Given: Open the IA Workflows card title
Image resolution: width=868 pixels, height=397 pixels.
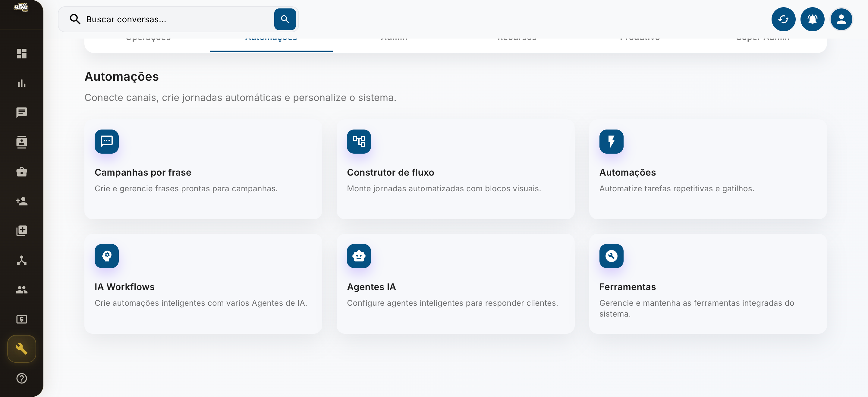Looking at the screenshot, I should (124, 287).
